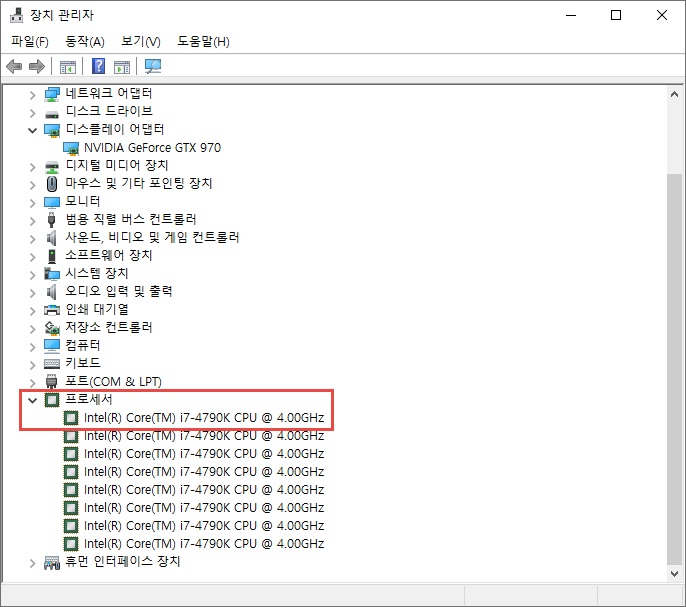Click the 포트(COM & LPT) category icon

52,382
